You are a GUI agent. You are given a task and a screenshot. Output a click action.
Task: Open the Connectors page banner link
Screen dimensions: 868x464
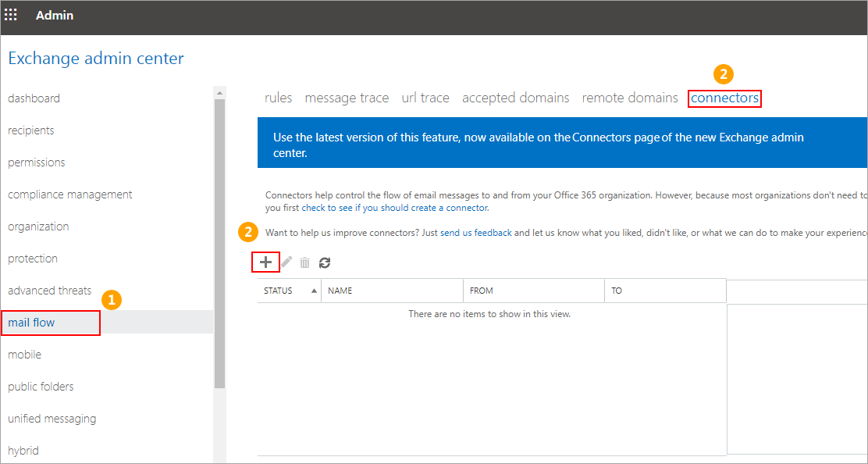coord(616,137)
